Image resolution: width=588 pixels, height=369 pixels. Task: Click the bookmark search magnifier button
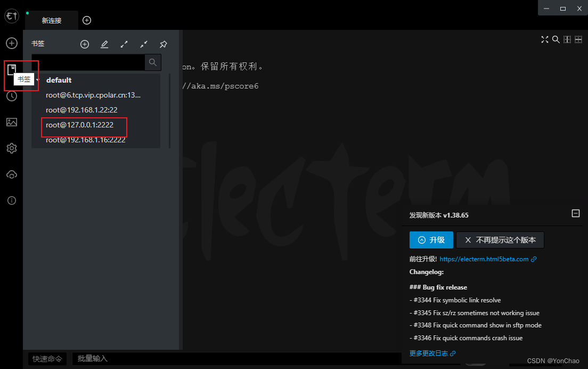153,62
